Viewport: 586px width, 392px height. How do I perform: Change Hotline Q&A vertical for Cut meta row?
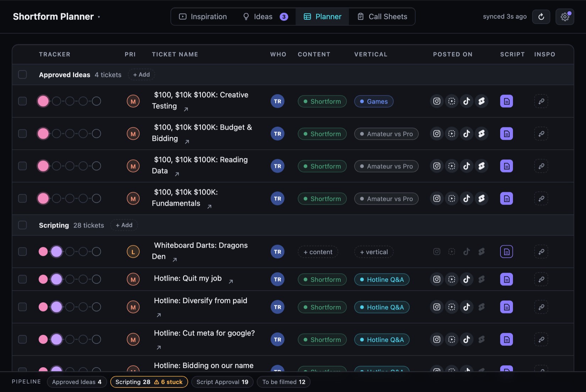(382, 339)
